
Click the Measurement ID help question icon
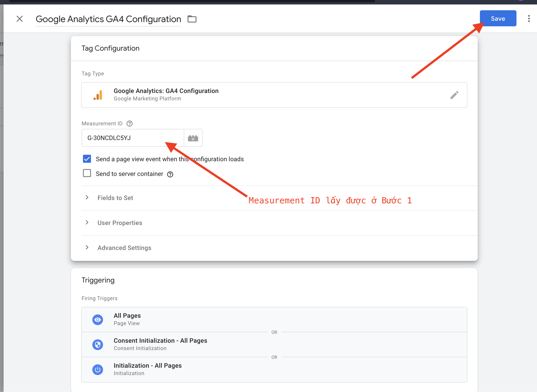(130, 124)
